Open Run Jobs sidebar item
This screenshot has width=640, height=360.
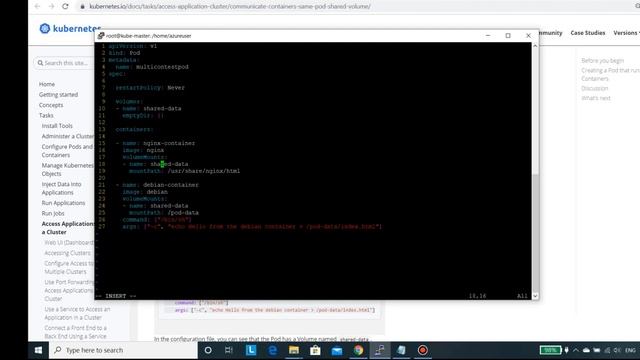(53, 213)
